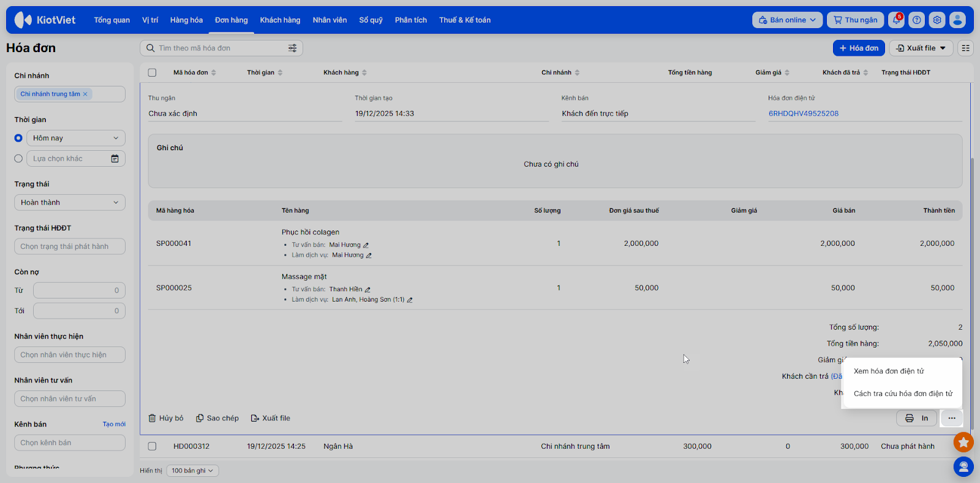The width and height of the screenshot is (980, 483).
Task: Edit Tư vấn bán Mai Hương pencil
Action: [x=366, y=245]
